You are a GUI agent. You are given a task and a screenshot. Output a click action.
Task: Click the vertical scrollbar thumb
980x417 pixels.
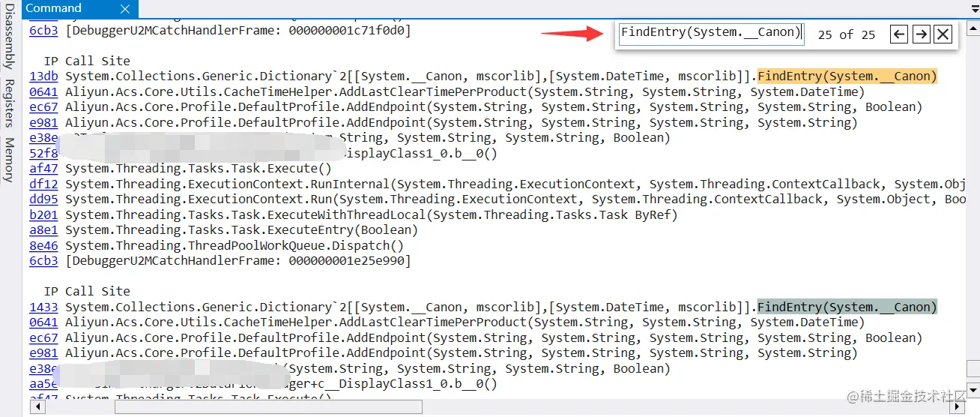click(x=973, y=368)
